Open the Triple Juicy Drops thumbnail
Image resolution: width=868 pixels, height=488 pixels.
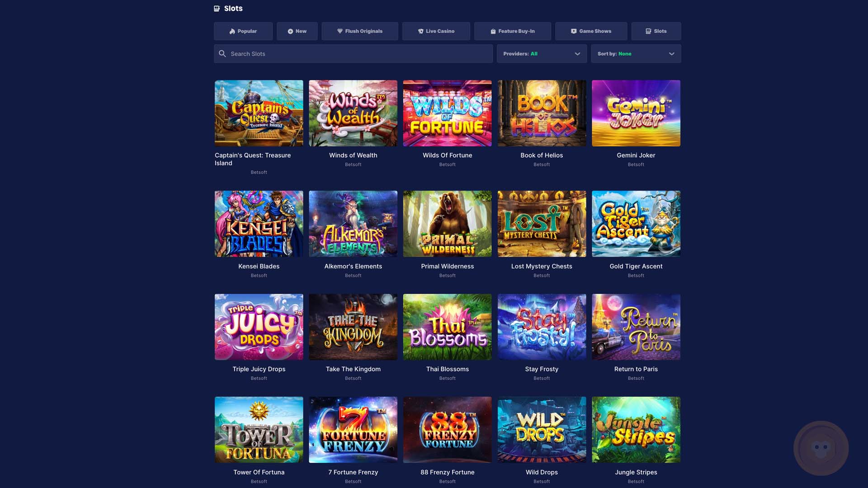pyautogui.click(x=259, y=327)
